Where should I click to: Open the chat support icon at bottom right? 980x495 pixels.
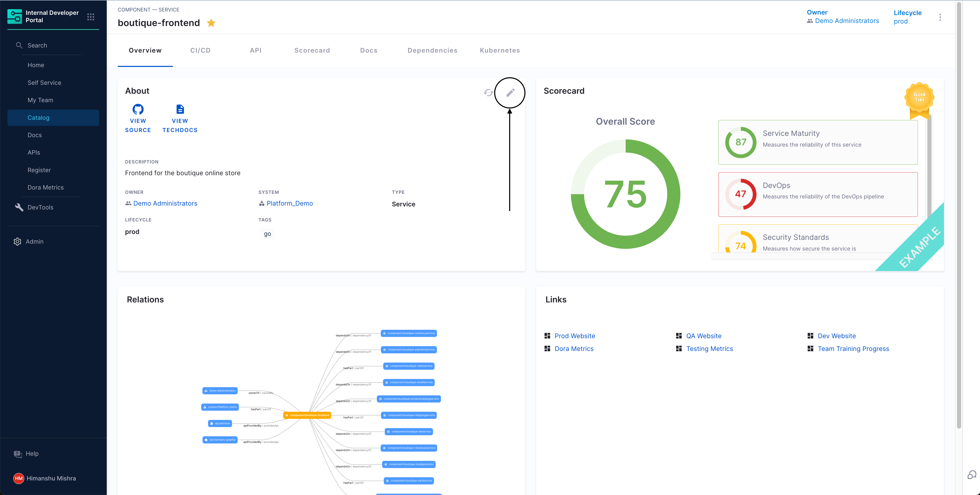point(972,475)
